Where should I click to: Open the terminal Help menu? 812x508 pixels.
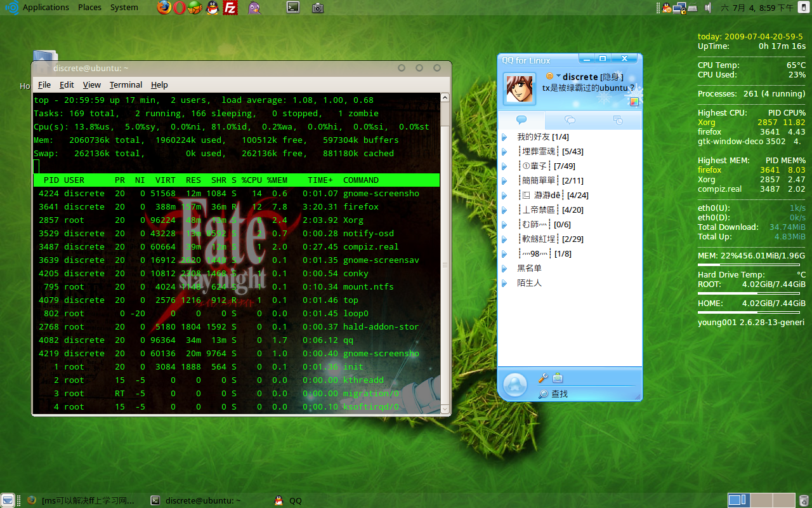pyautogui.click(x=159, y=84)
